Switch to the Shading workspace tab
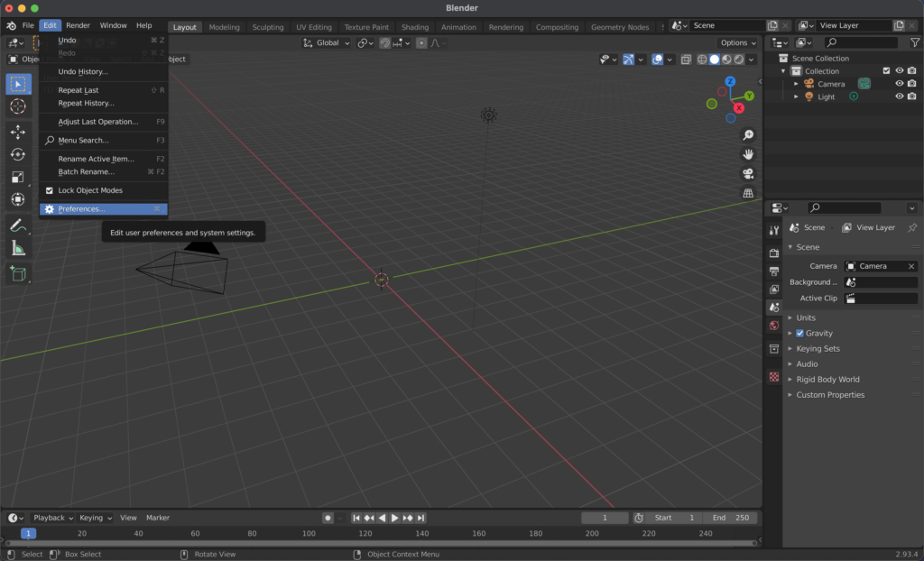Screen dimensions: 924x561 [x=415, y=27]
